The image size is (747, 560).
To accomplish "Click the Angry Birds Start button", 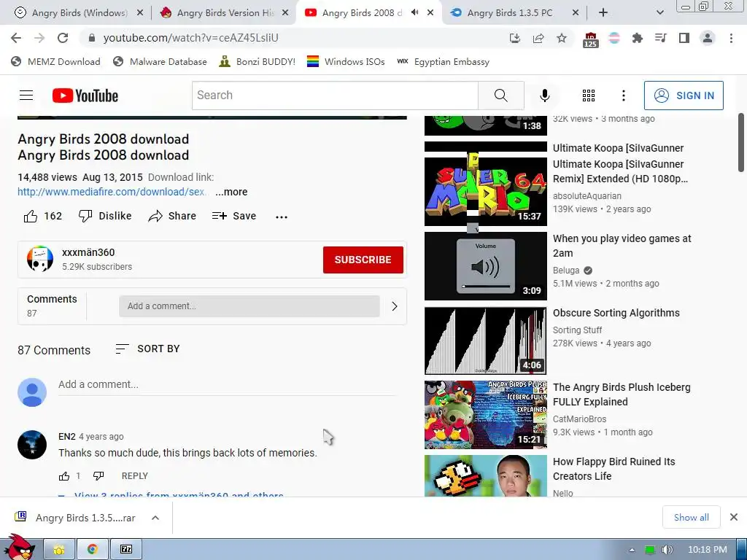I will tap(18, 547).
